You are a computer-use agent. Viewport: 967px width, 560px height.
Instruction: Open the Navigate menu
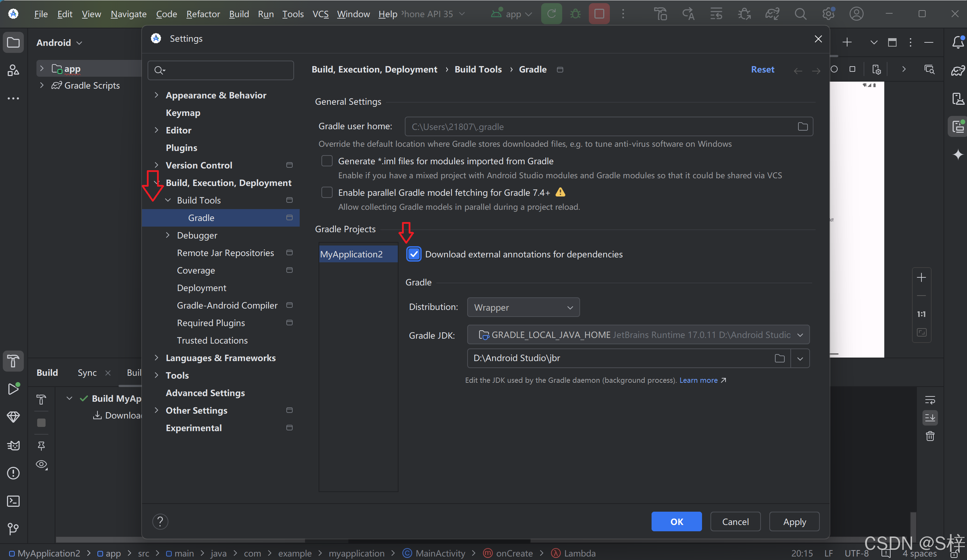pos(129,14)
